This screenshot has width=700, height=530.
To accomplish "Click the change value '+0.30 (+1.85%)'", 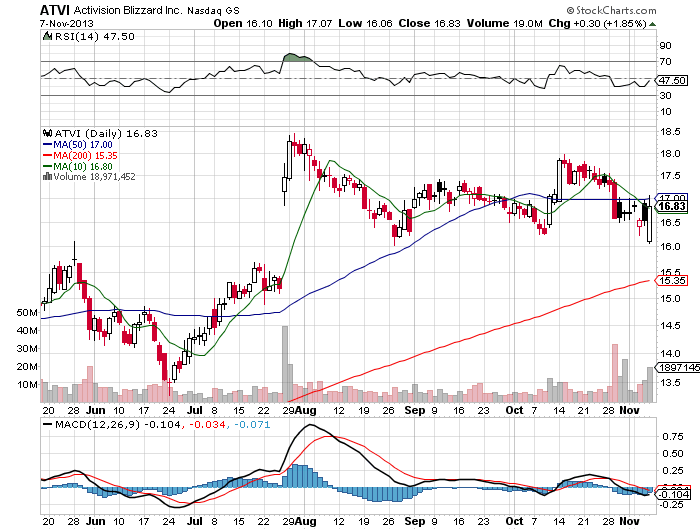I will (x=610, y=23).
